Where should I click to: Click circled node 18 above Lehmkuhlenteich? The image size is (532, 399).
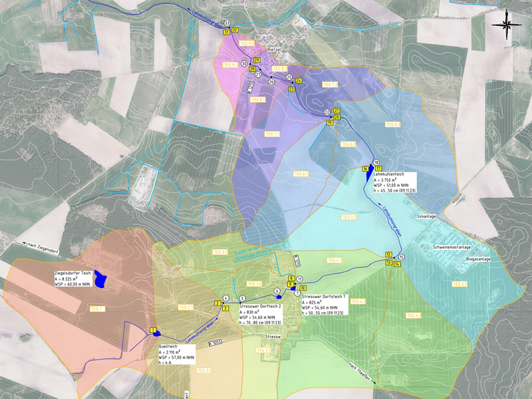point(376,162)
